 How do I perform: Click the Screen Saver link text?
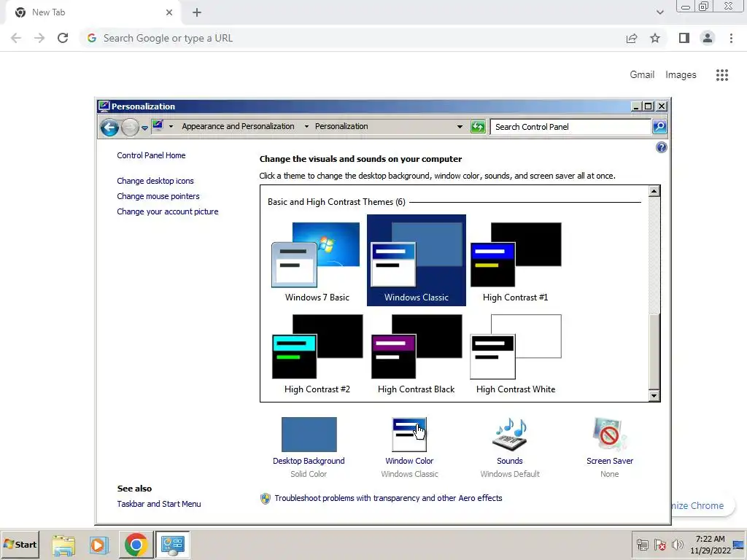[x=610, y=461]
